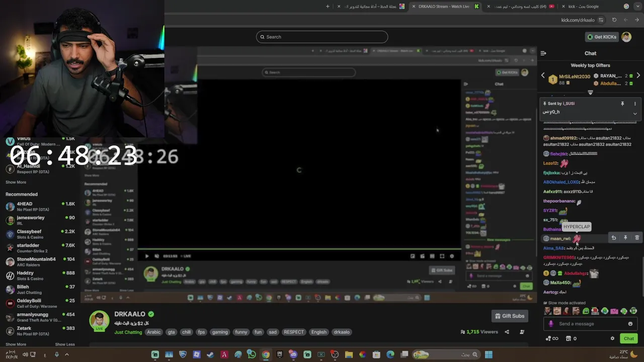Expand recommended list with bottom Show More
Image resolution: width=644 pixels, height=362 pixels.
click(x=16, y=344)
